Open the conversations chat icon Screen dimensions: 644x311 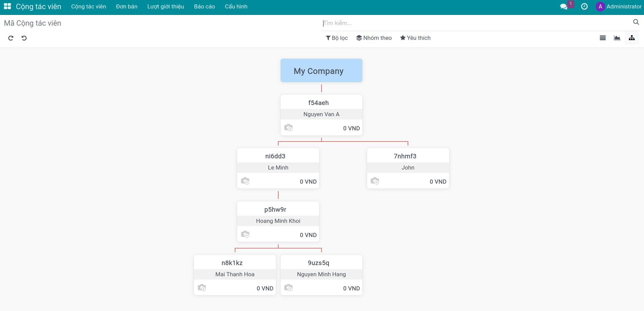564,6
